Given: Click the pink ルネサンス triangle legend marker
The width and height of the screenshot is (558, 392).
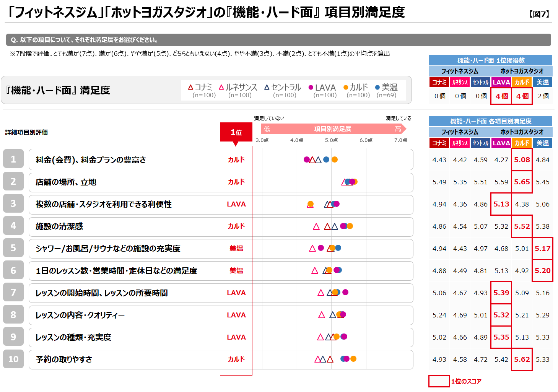Looking at the screenshot, I should click(x=221, y=87).
